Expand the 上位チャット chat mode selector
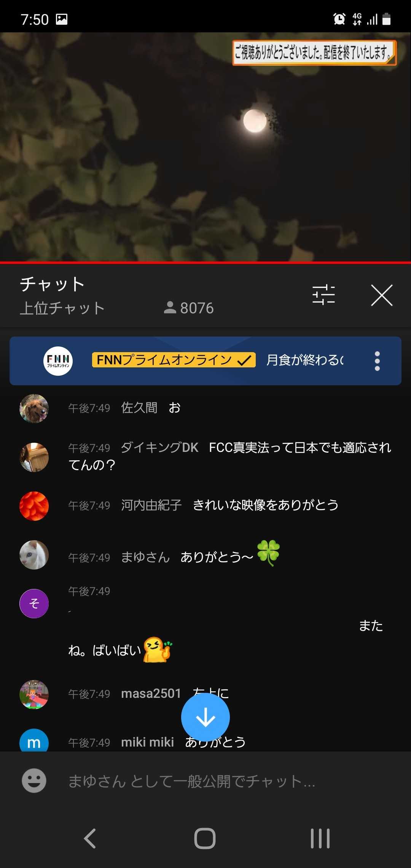This screenshot has height=868, width=411. click(x=62, y=308)
